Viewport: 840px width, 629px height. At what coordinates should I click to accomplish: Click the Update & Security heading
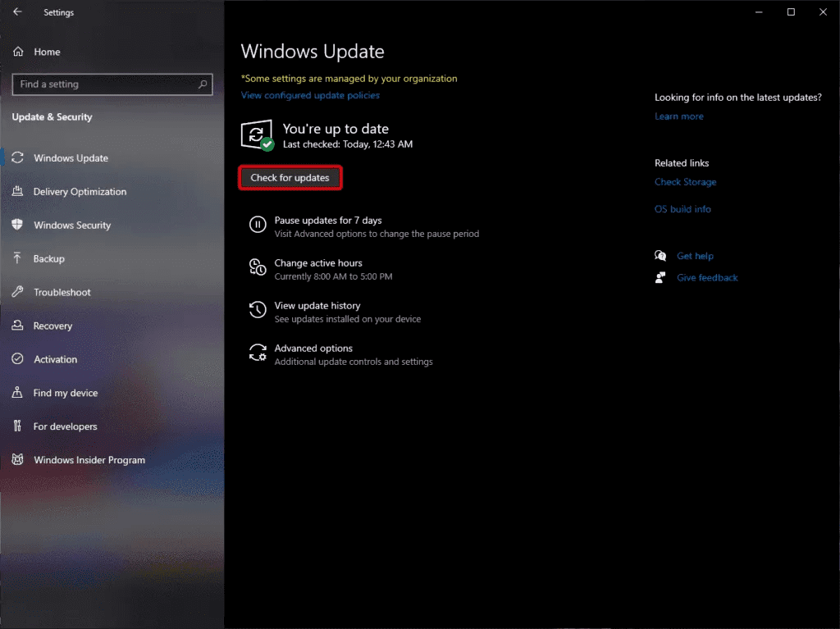[52, 116]
